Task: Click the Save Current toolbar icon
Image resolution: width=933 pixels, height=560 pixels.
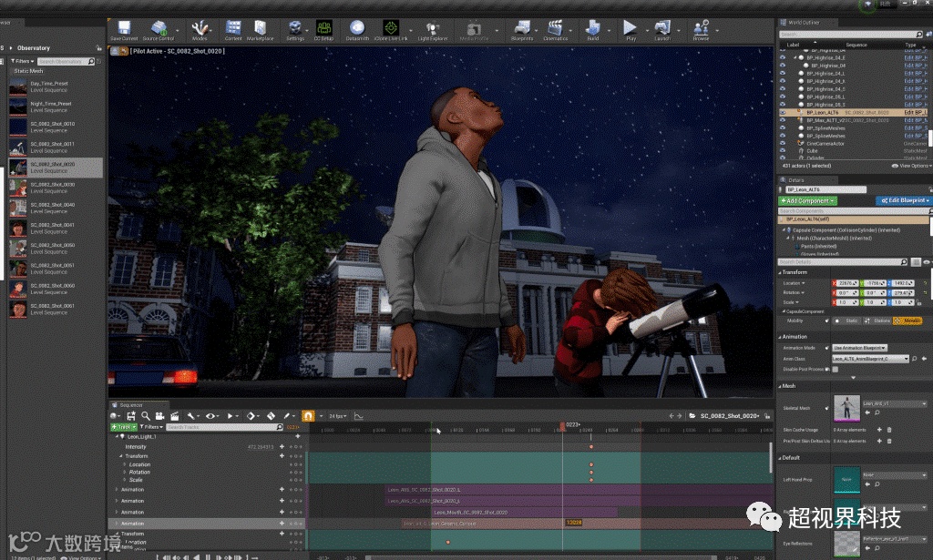Action: click(124, 28)
